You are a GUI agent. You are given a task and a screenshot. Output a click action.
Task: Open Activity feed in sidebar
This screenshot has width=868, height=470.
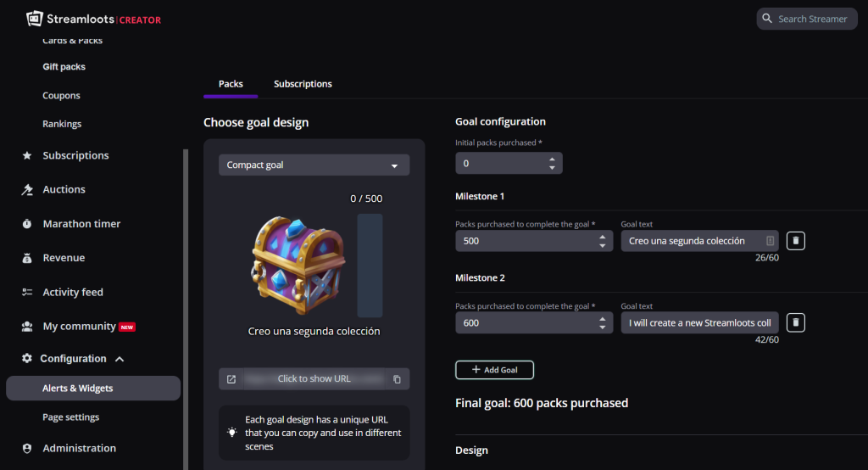tap(73, 292)
